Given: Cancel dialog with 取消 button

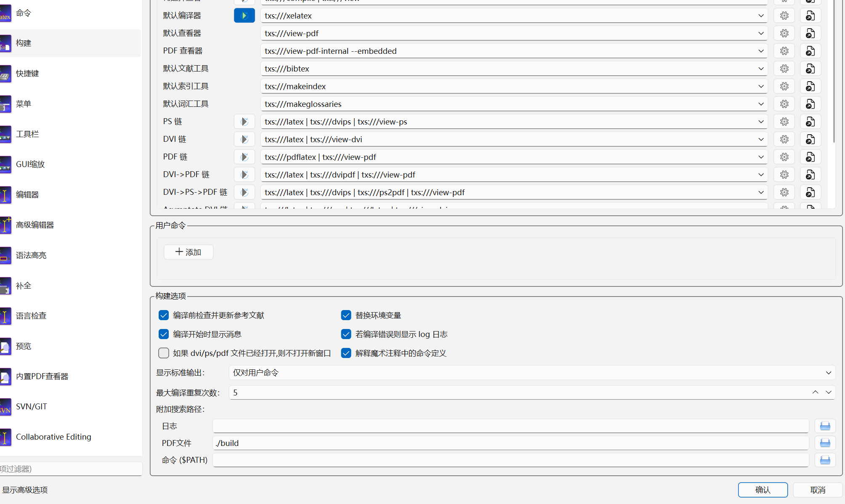Looking at the screenshot, I should [x=818, y=490].
